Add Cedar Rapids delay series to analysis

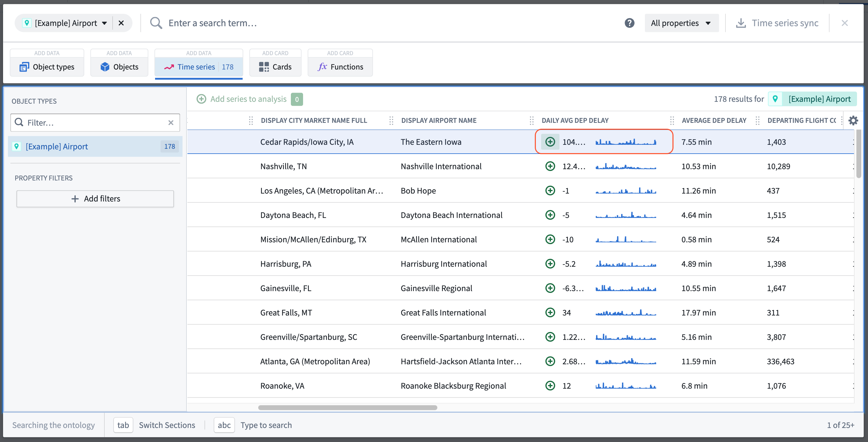[x=550, y=142]
